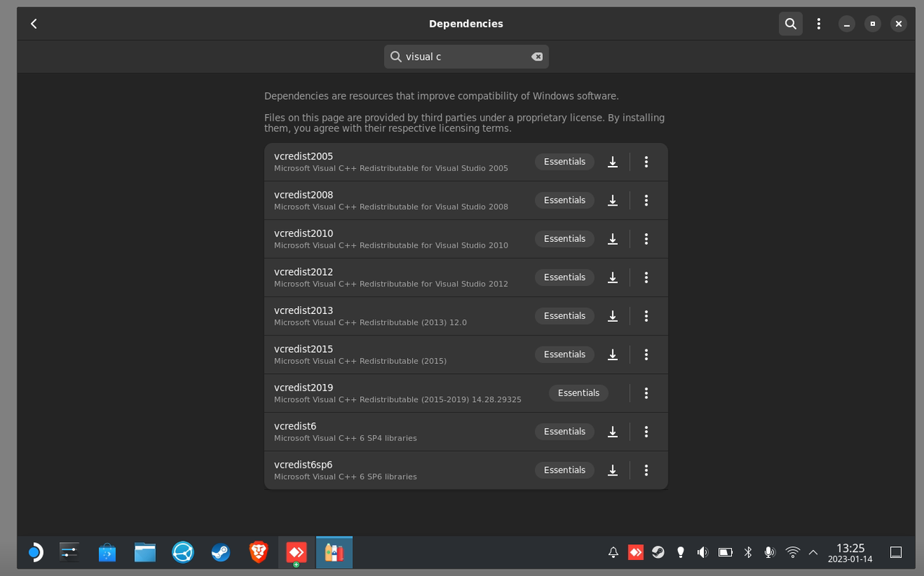Open microphone tray icon
Viewport: 924px width, 576px height.
point(770,553)
